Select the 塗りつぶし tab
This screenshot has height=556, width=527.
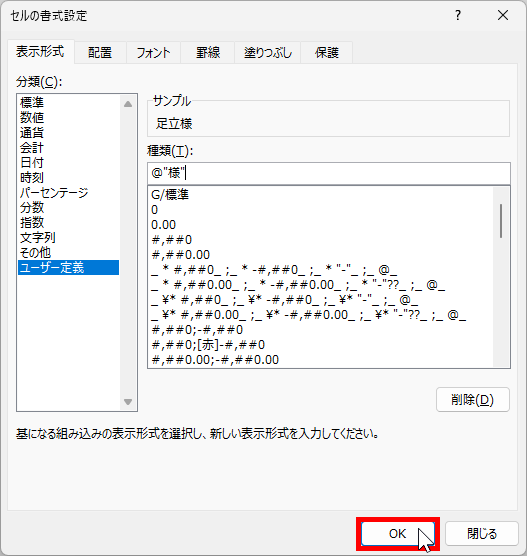pyautogui.click(x=268, y=52)
